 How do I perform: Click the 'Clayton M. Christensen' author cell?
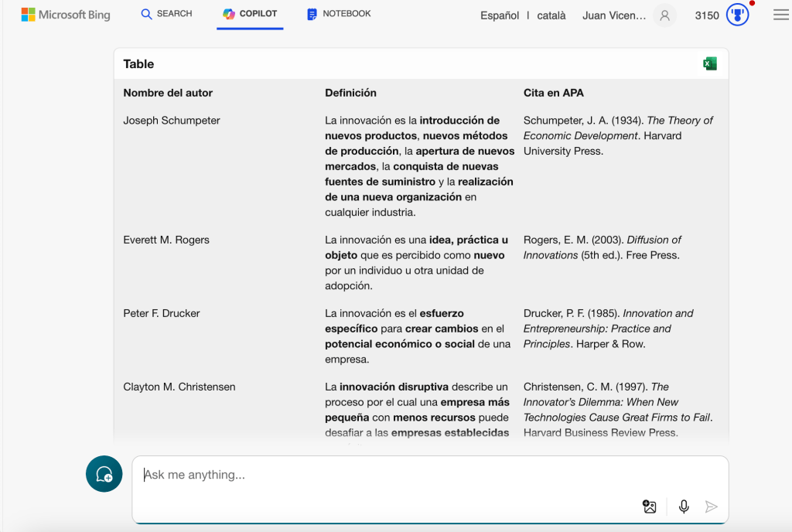click(179, 387)
